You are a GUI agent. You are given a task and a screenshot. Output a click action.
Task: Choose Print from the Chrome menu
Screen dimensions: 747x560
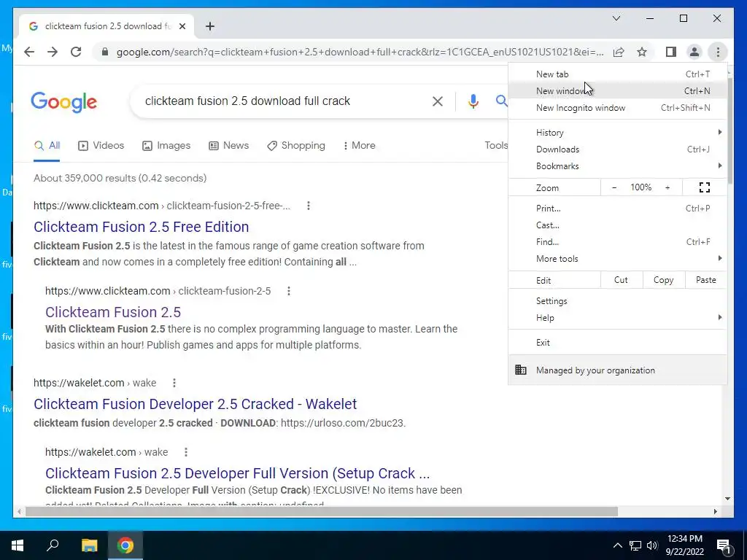pos(617,208)
